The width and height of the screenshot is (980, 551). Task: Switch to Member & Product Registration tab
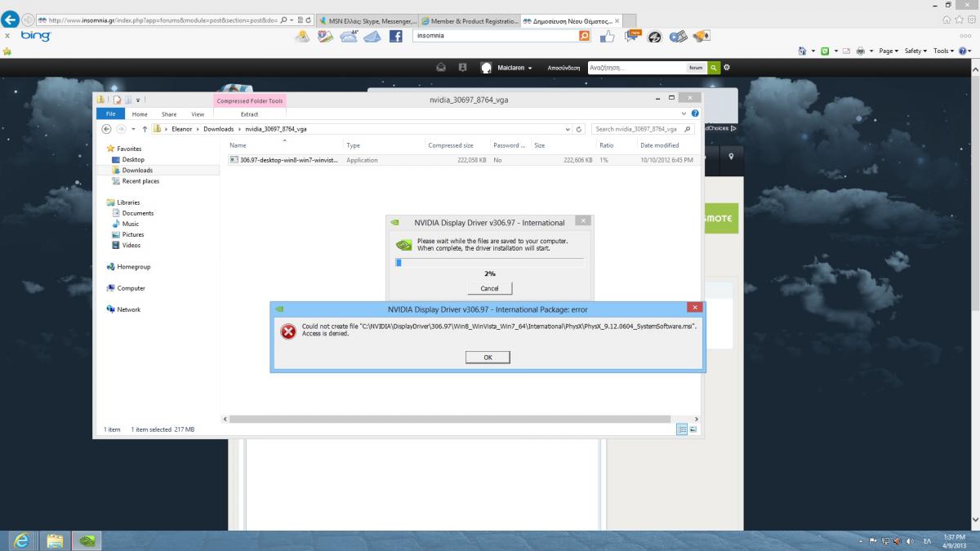469,20
